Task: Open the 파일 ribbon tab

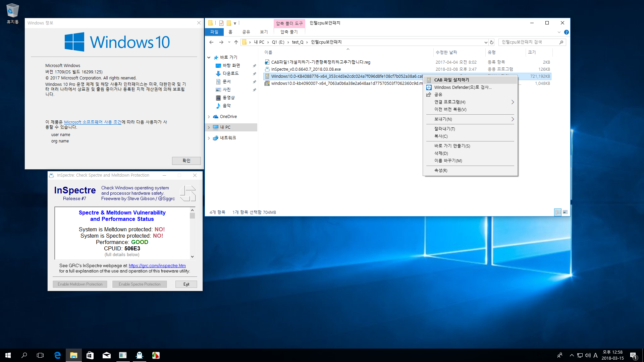Action: pyautogui.click(x=214, y=32)
